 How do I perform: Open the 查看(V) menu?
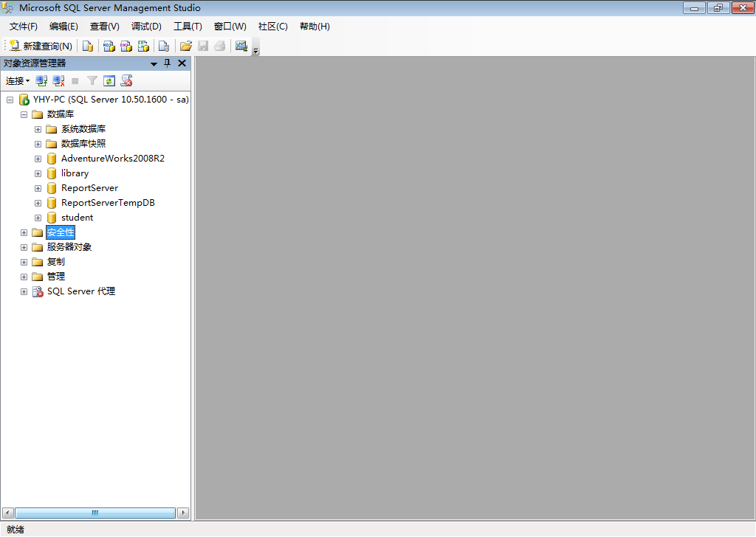(x=105, y=27)
